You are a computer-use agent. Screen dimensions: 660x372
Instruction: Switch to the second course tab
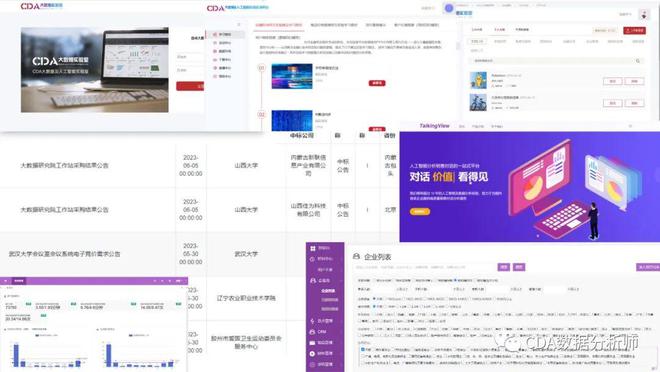coord(334,25)
